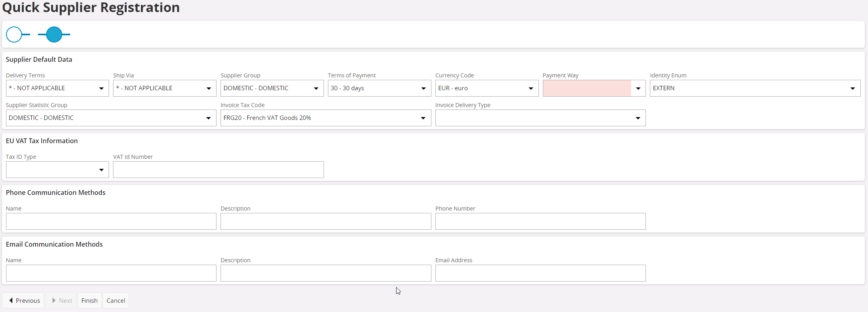
Task: Open the Invoice Tax Code dropdown
Action: point(326,118)
